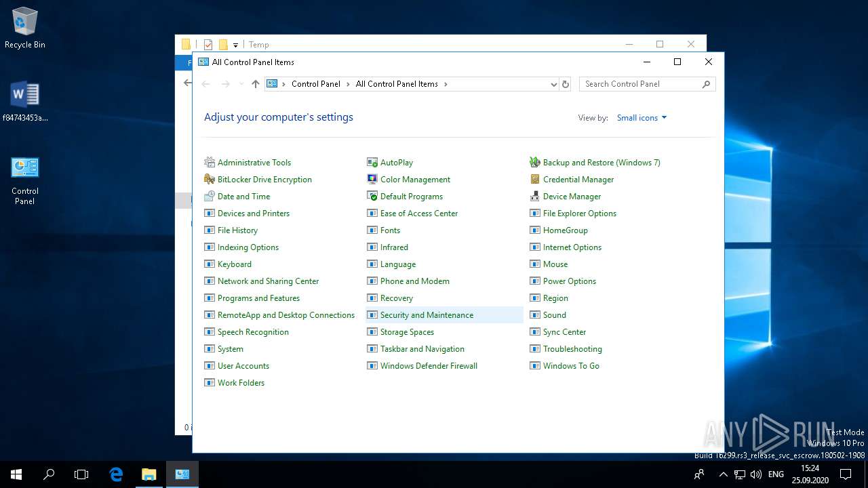Screen dimensions: 868x488
Task: Click the BitLocker Drive Encryption icon
Action: (x=210, y=180)
